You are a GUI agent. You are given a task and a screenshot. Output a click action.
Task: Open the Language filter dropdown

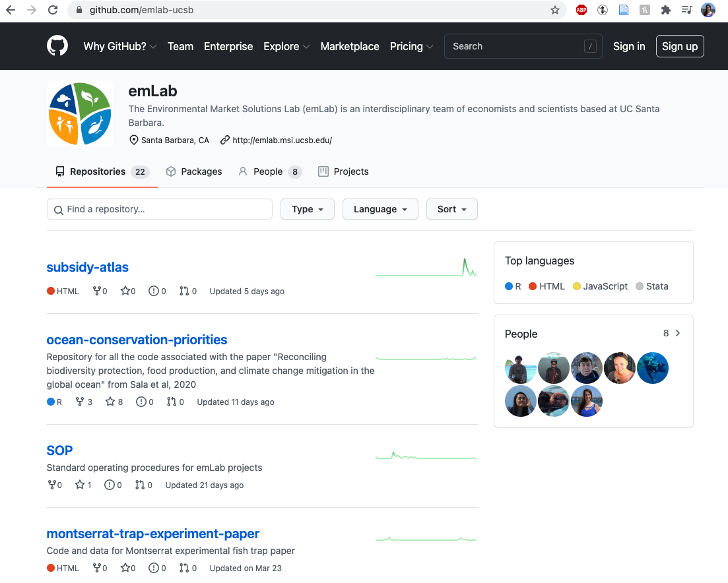[380, 209]
